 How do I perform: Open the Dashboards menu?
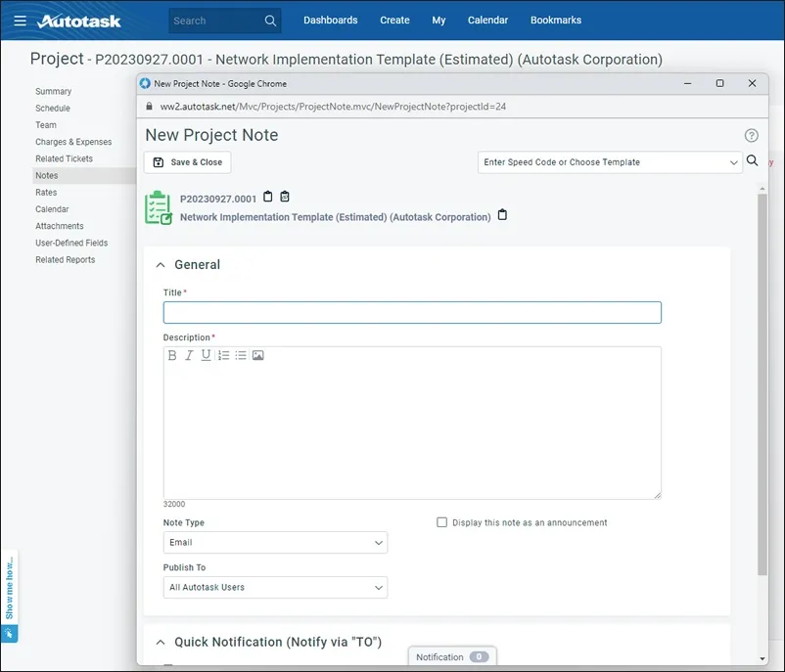coord(331,20)
